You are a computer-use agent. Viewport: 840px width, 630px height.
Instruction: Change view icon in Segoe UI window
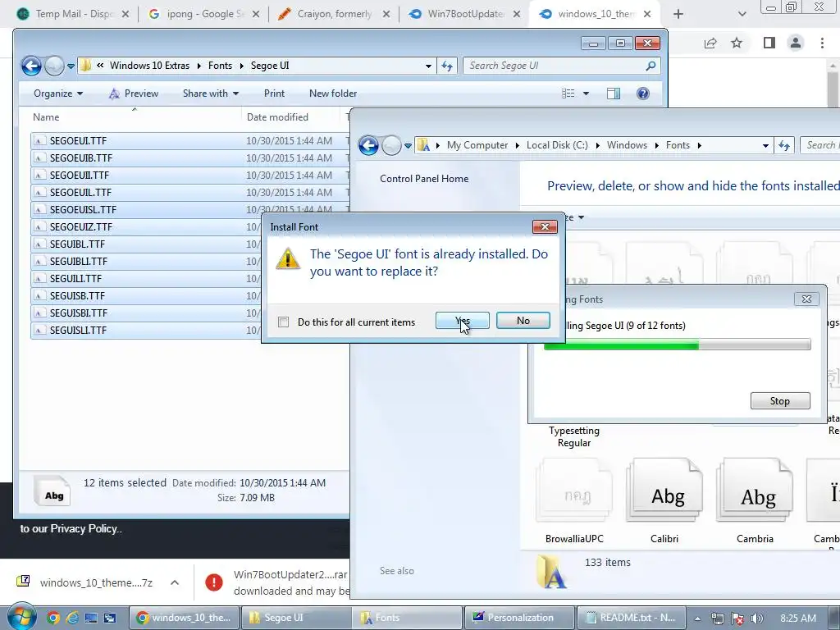pyautogui.click(x=568, y=94)
